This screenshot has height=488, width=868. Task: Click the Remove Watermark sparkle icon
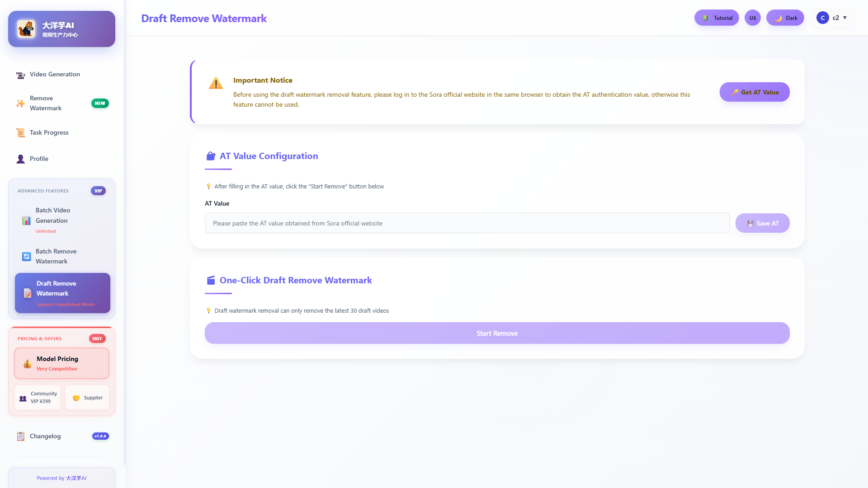tap(20, 103)
